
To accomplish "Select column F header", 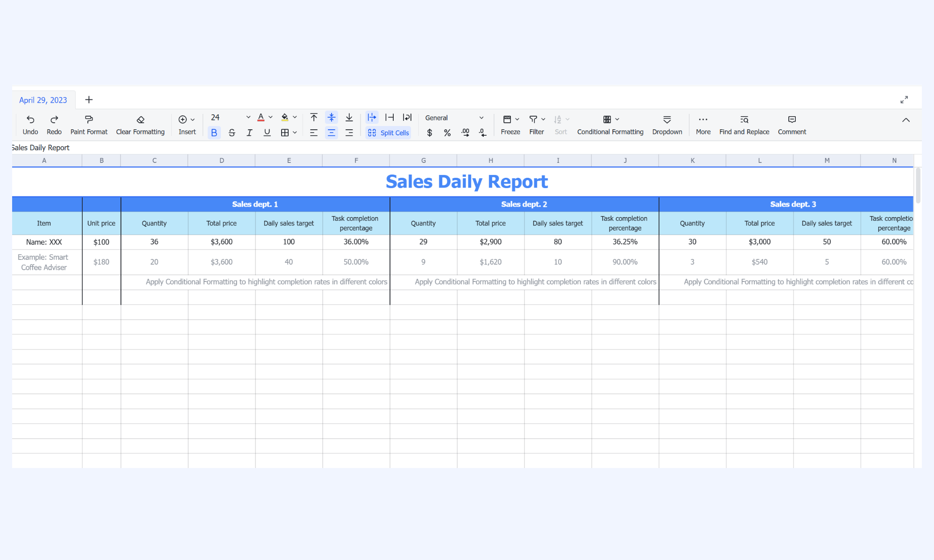I will click(356, 161).
